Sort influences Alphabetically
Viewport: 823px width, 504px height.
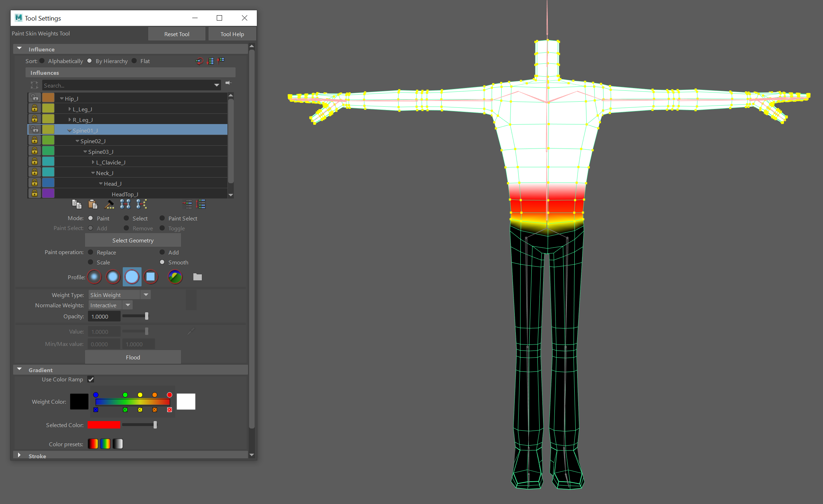coord(42,61)
